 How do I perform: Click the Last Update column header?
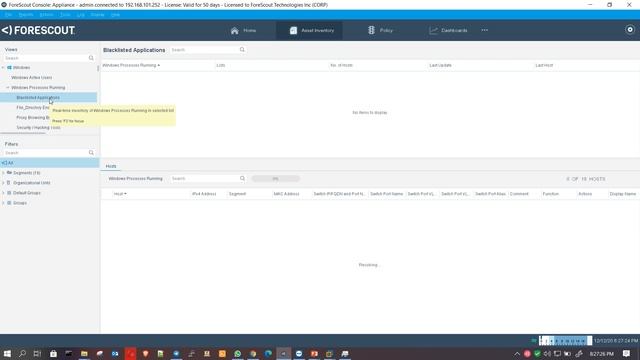tap(440, 65)
